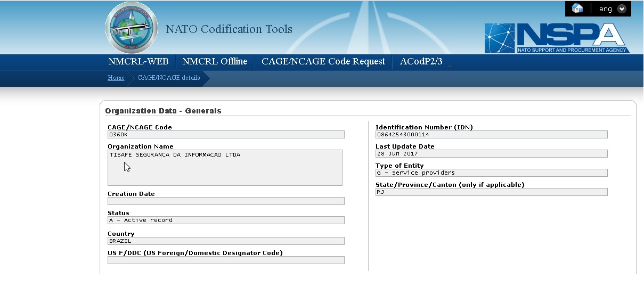Viewport: 644px width, 287px height.
Task: Click the home icon in top bar
Action: tap(577, 9)
